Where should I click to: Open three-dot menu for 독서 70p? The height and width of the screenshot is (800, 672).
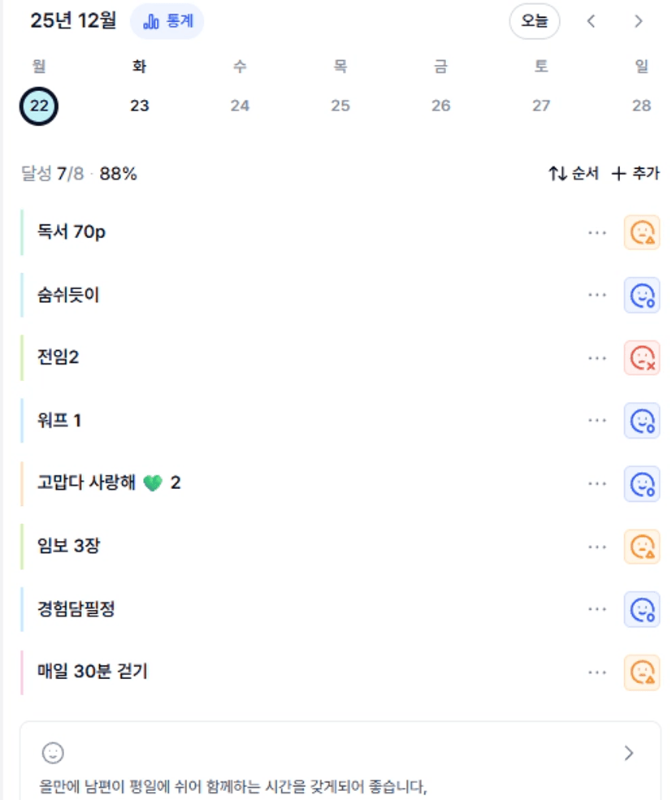coord(597,232)
